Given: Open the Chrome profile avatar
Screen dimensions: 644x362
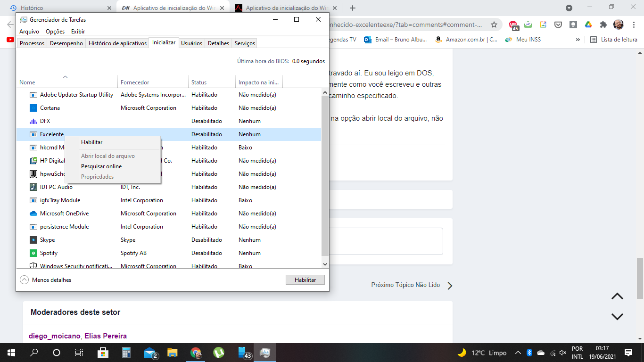Looking at the screenshot, I should click(619, 25).
